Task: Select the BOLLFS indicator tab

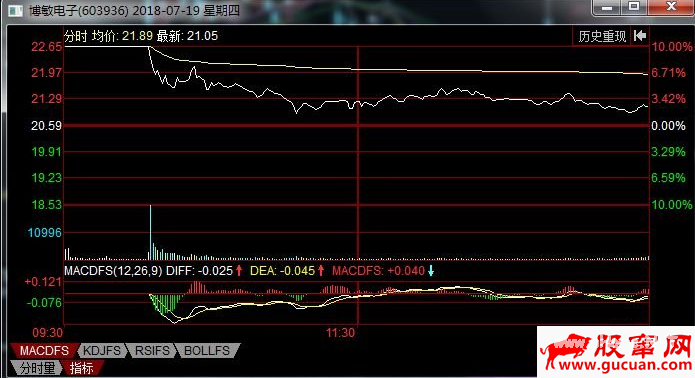Action: (x=207, y=351)
